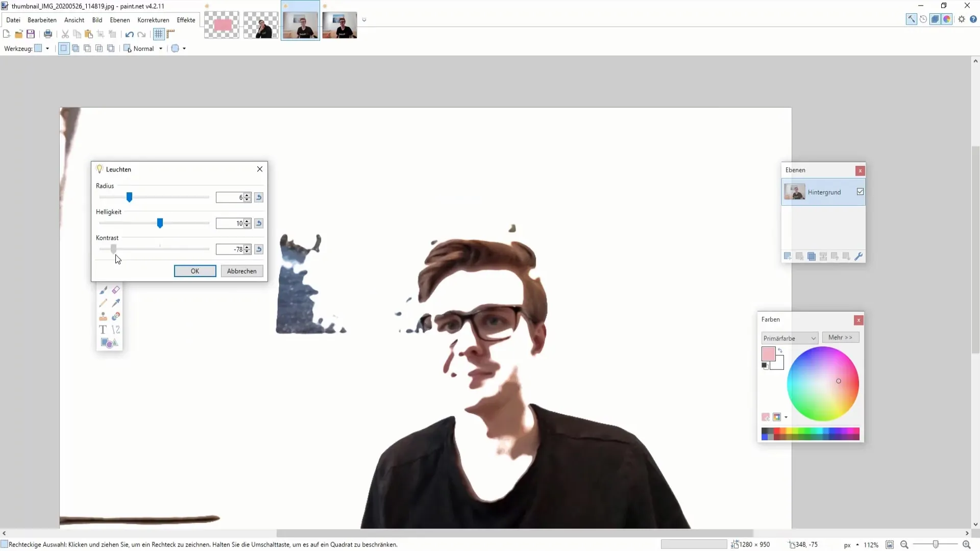Undo the last action
Viewport: 980px width, 551px height.
[x=130, y=34]
